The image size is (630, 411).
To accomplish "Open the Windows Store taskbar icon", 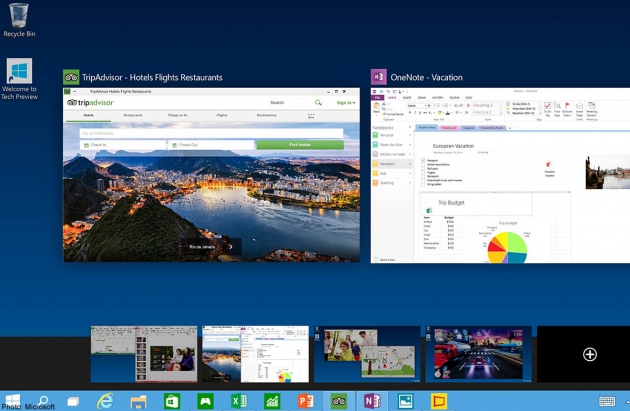I will [172, 401].
